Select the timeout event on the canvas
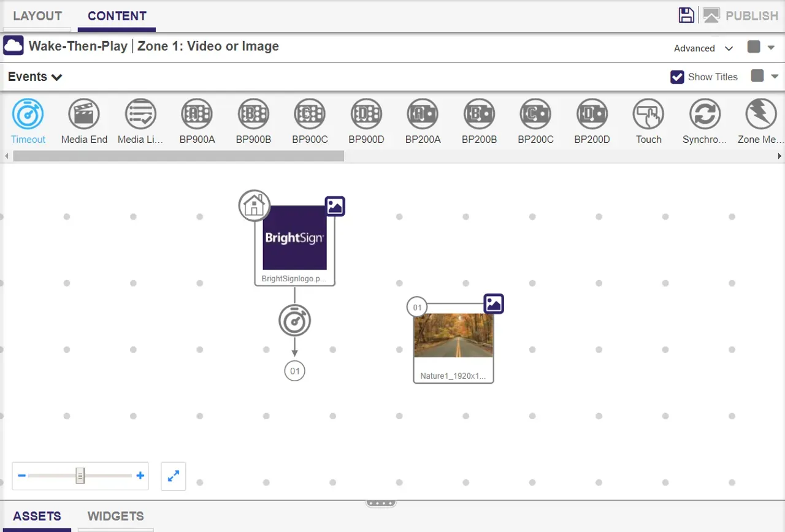The width and height of the screenshot is (785, 532). tap(295, 320)
